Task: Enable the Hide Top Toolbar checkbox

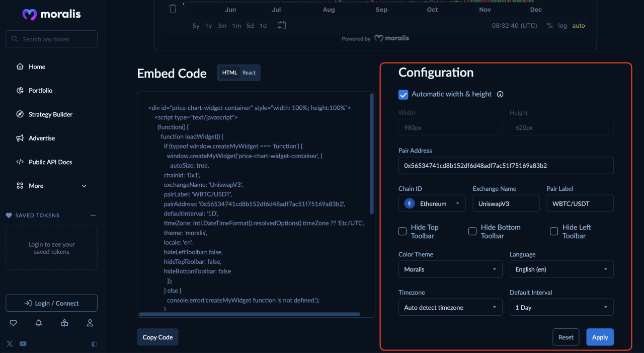Action: pyautogui.click(x=402, y=231)
